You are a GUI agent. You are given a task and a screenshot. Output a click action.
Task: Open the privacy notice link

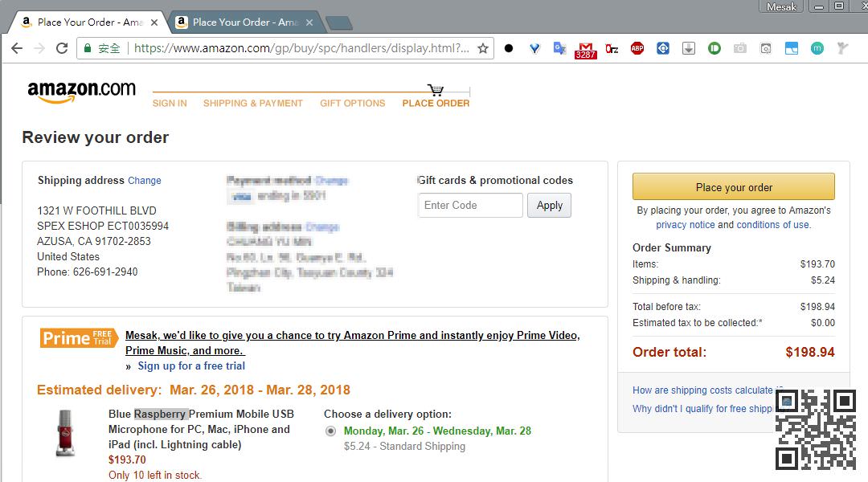pos(685,225)
